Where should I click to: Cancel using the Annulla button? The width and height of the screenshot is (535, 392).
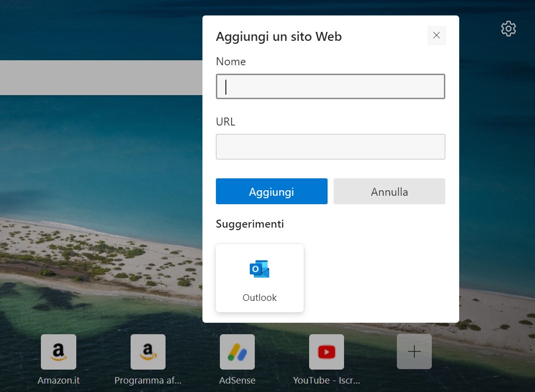389,191
